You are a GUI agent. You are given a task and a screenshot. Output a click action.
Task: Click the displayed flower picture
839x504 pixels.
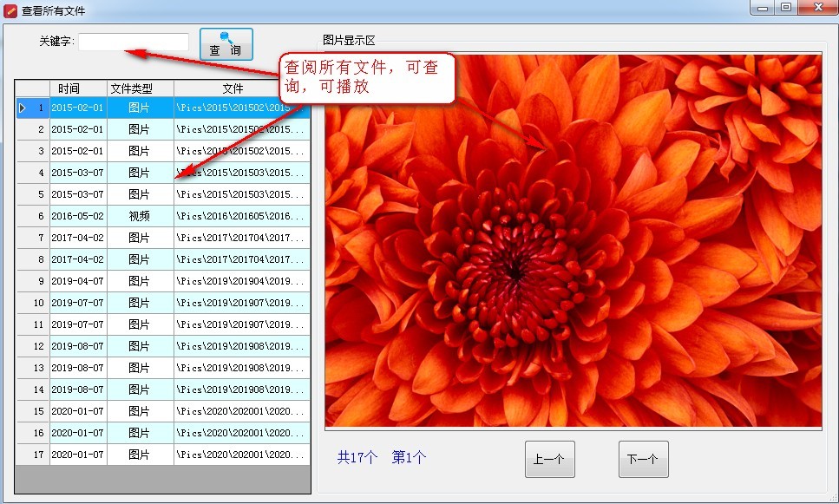tap(573, 240)
